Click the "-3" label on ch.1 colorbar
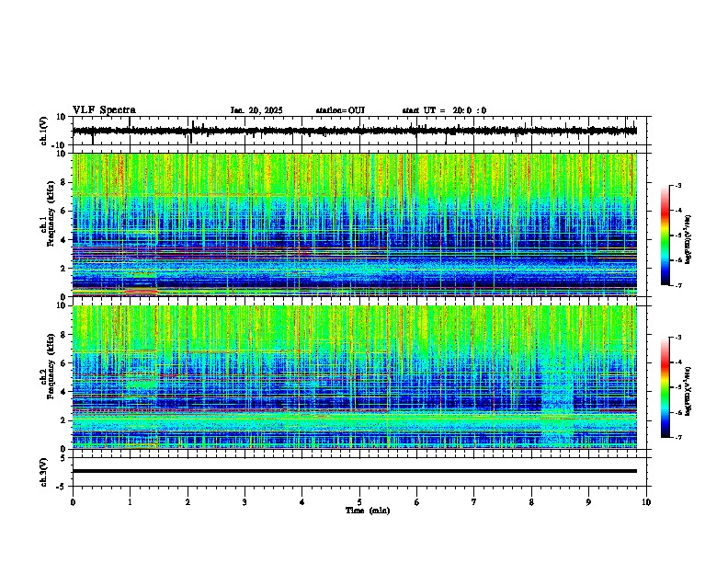Screen dimensions: 728x563 (x=678, y=186)
